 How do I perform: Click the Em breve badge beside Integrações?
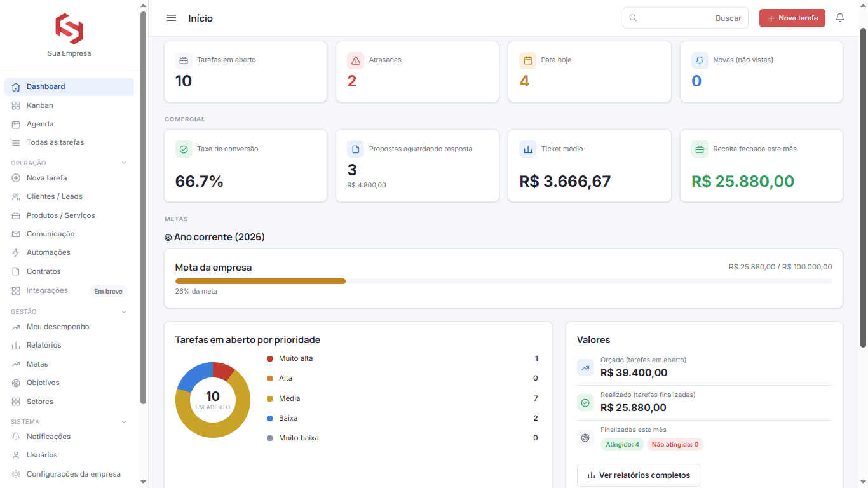click(108, 292)
